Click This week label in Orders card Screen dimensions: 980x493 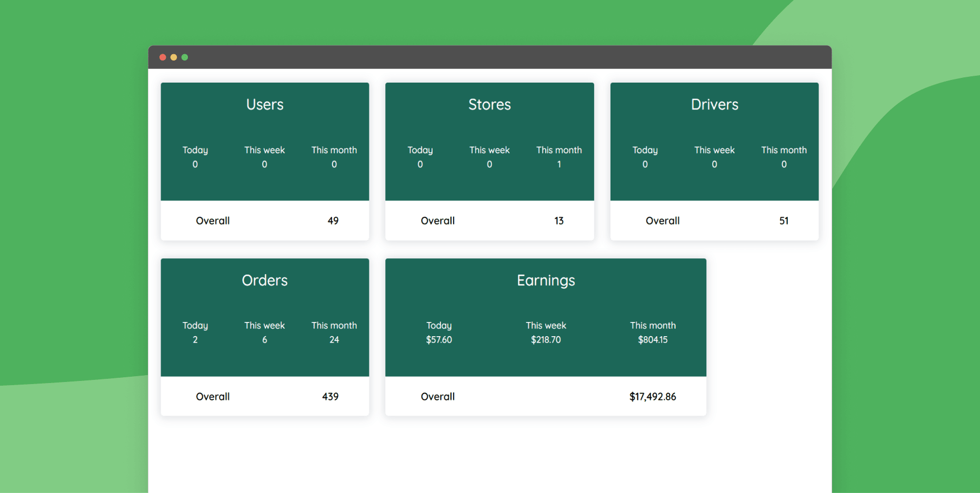pos(265,326)
